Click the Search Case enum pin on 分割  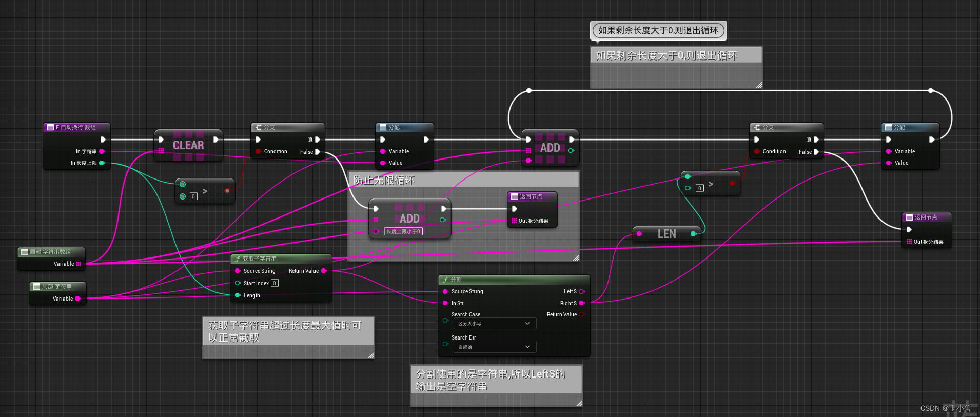click(445, 321)
